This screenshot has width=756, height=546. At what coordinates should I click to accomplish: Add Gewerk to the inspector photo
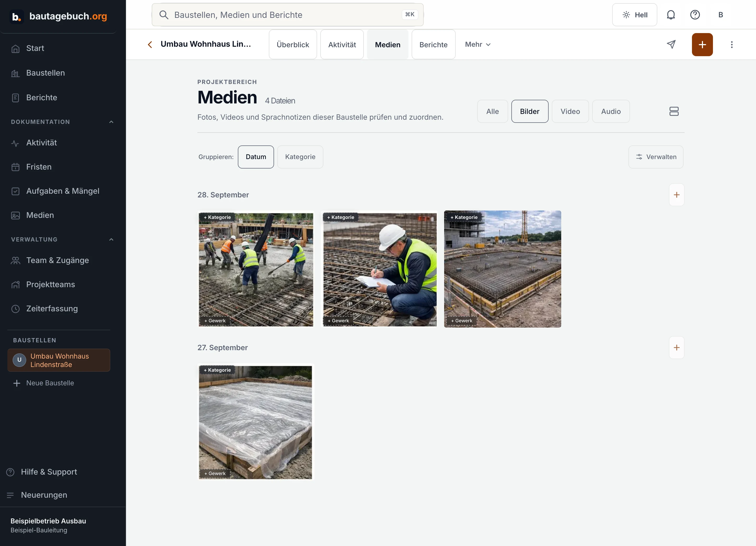coord(338,321)
